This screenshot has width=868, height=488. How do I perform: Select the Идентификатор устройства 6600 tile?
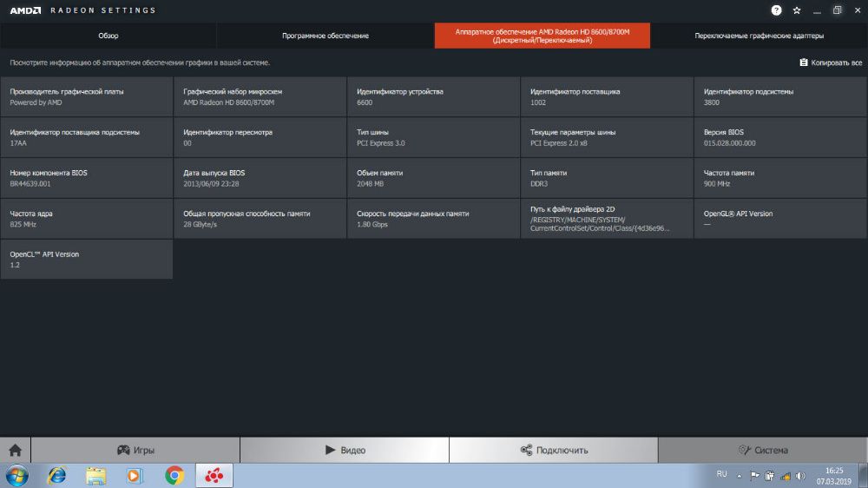433,97
